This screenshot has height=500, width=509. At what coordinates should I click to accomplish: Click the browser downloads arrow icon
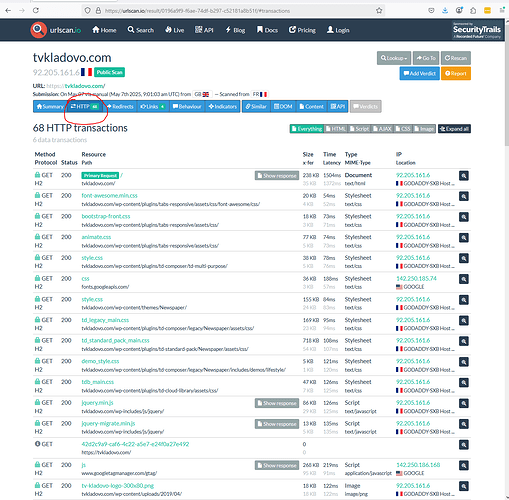point(445,10)
